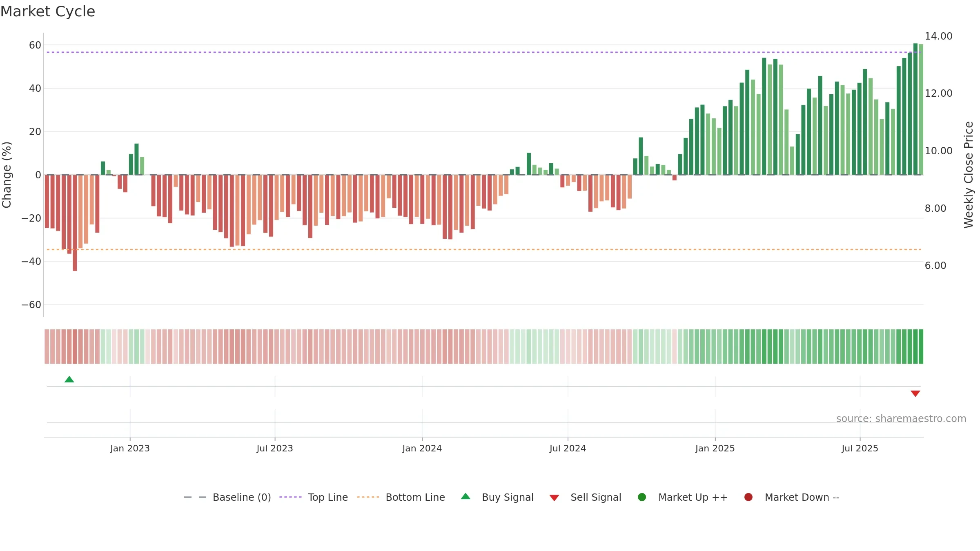Click the Weekly Close Price axis title
980x551 pixels.
pos(969,175)
